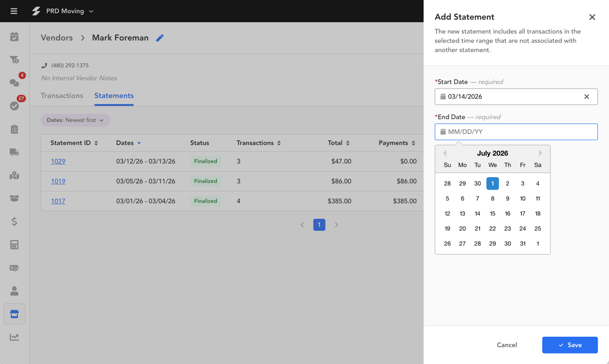The height and width of the screenshot is (364, 609).
Task: Go to next month in date picker
Action: (x=540, y=153)
